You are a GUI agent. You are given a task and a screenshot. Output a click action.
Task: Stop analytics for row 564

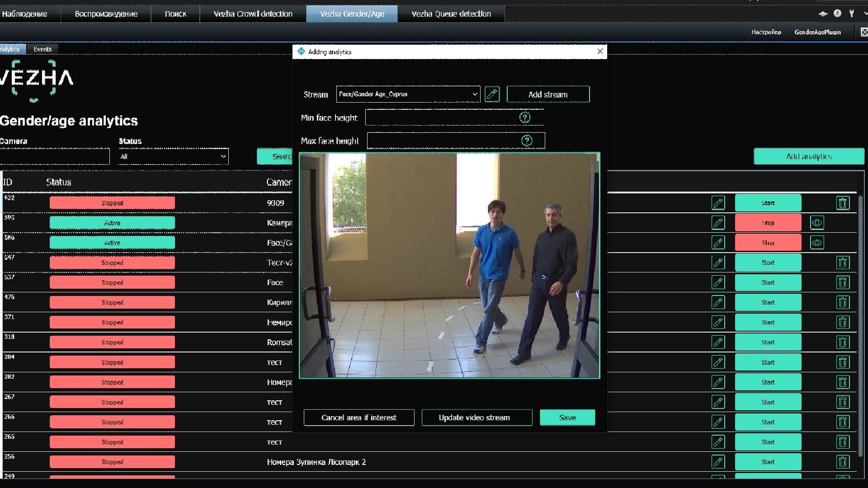(768, 243)
